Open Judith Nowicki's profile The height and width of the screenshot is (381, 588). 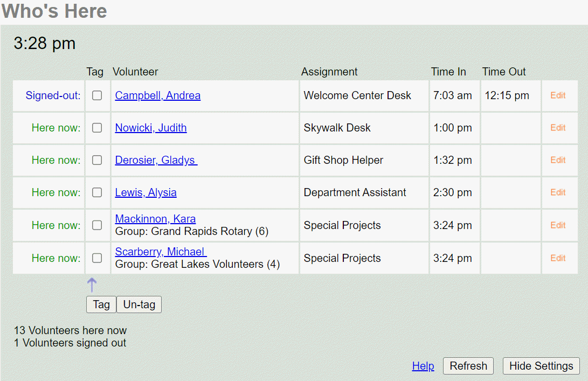coord(150,128)
